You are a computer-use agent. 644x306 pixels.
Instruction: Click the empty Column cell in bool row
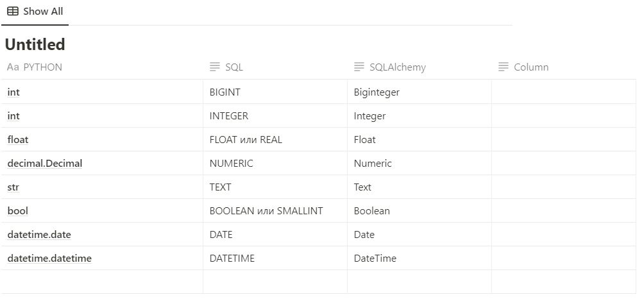click(x=563, y=211)
